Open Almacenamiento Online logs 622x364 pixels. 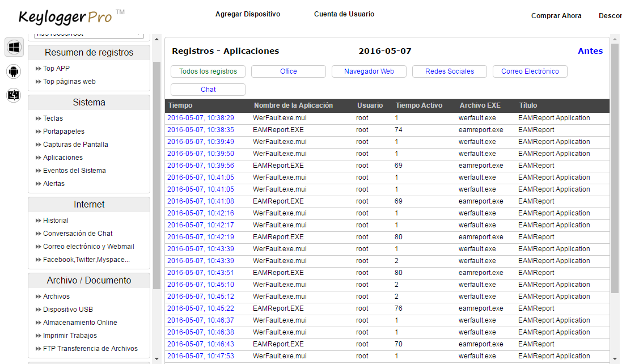[x=80, y=323]
